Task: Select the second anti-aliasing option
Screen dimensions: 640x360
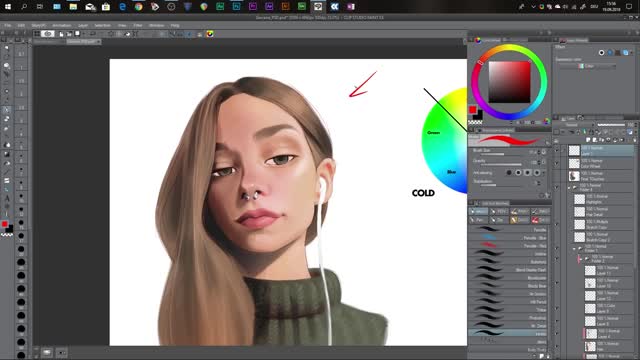Action: click(518, 173)
